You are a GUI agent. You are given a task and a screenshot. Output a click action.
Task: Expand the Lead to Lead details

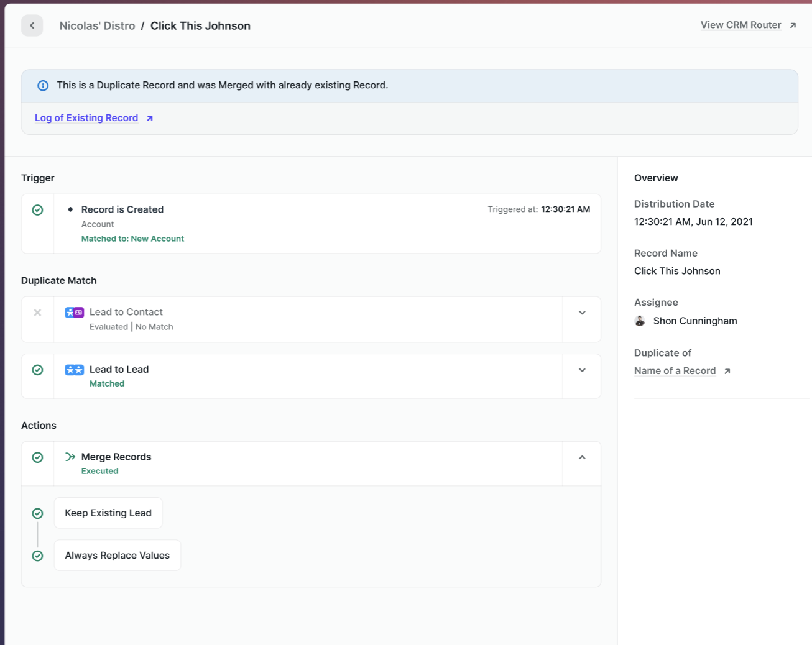click(582, 370)
